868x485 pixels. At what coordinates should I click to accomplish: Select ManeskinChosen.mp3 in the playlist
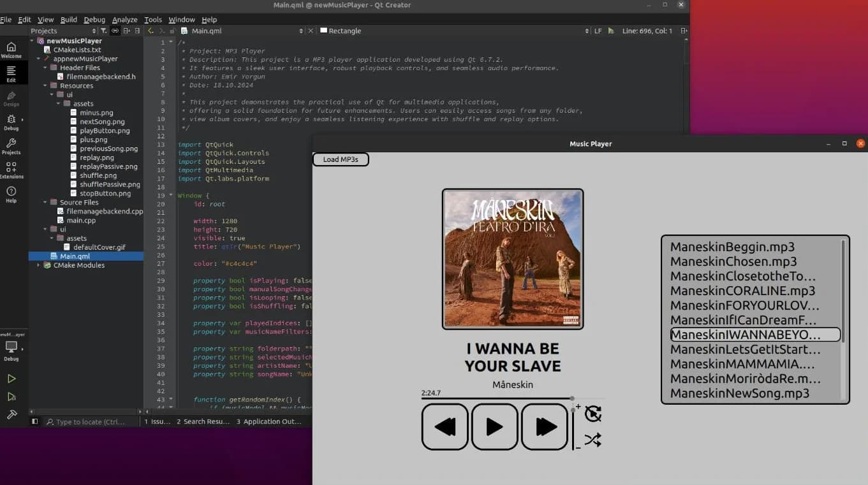[x=755, y=262]
